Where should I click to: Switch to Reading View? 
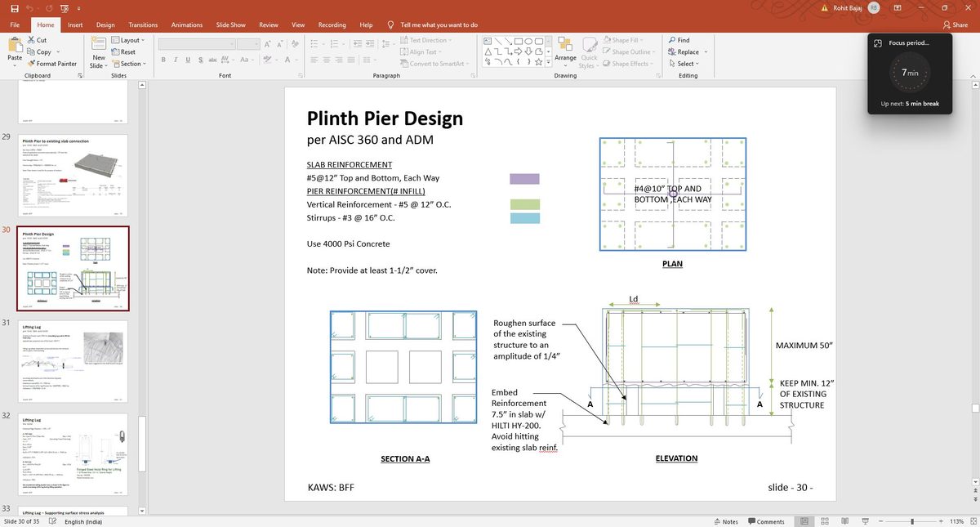coord(844,521)
